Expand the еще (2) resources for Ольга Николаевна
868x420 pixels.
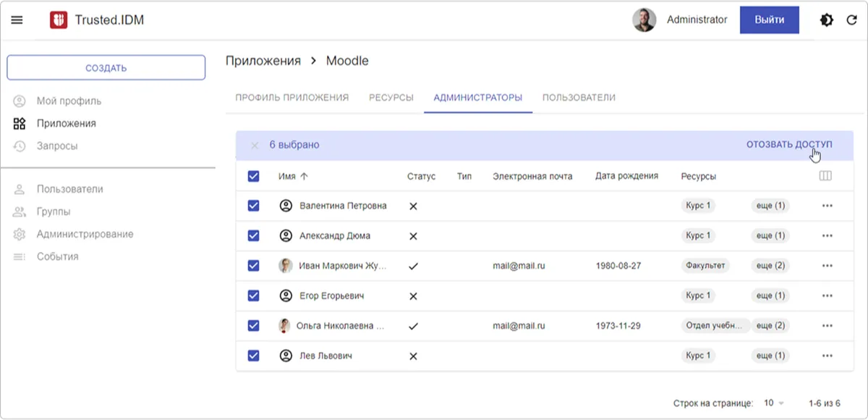point(770,326)
